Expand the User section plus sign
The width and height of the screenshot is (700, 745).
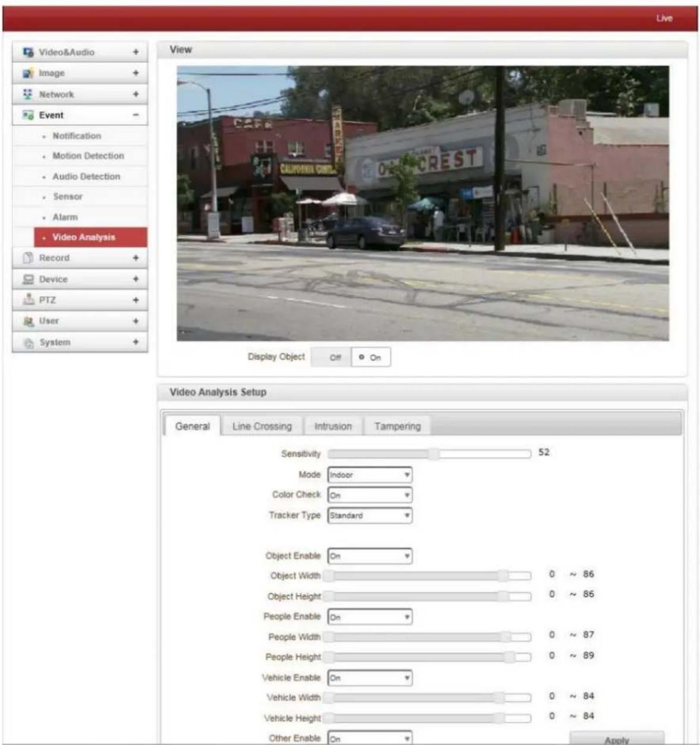[136, 321]
